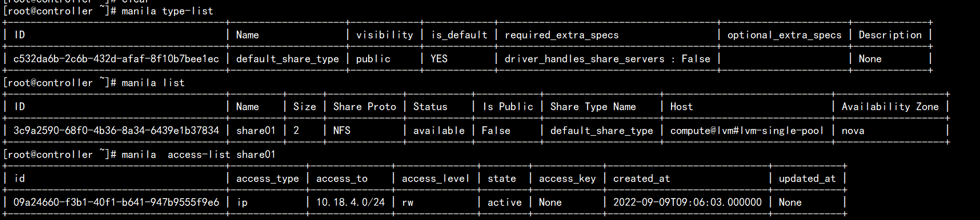Click the 'rw' access level value
Viewport: 980px width, 220px height.
coord(408,202)
